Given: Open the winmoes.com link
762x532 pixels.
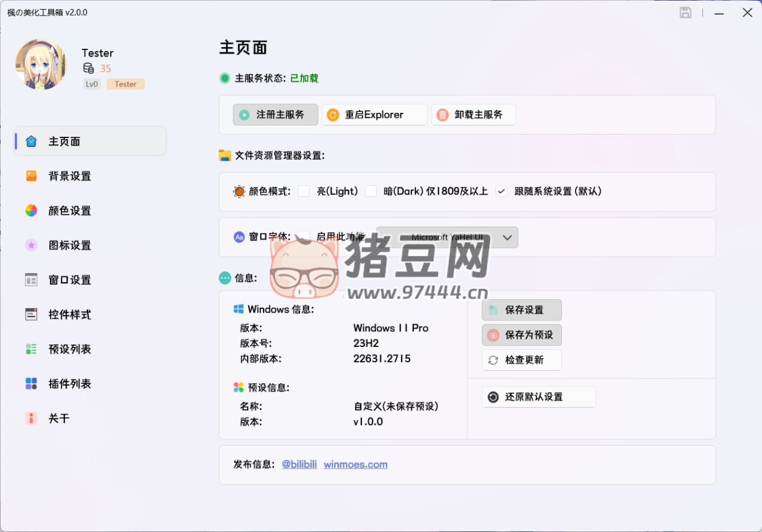Looking at the screenshot, I should [x=355, y=465].
